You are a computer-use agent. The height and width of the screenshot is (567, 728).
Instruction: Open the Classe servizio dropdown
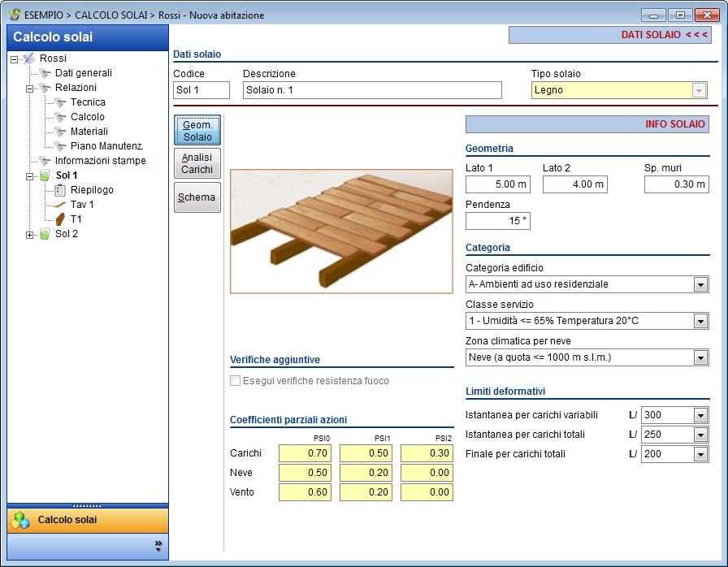pyautogui.click(x=700, y=321)
